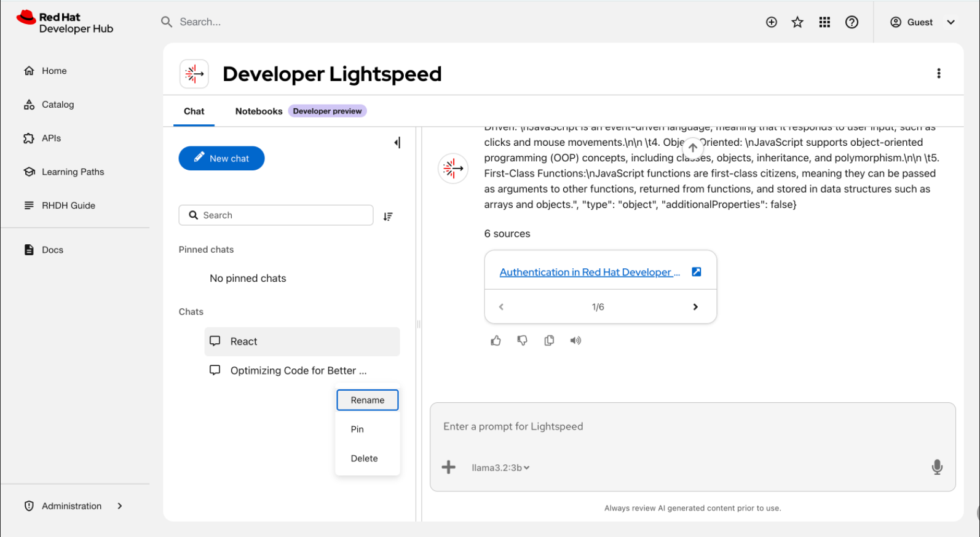Open the Authentication in Red Hat Developer link
The height and width of the screenshot is (537, 980).
590,272
